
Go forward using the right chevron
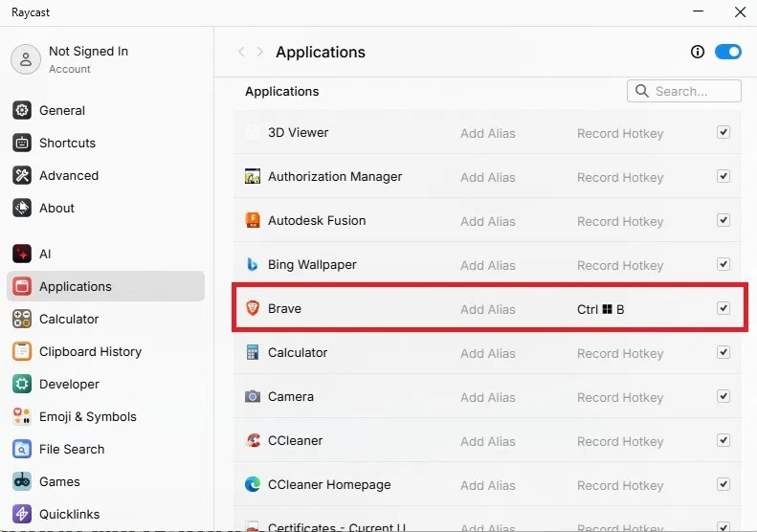(x=260, y=53)
